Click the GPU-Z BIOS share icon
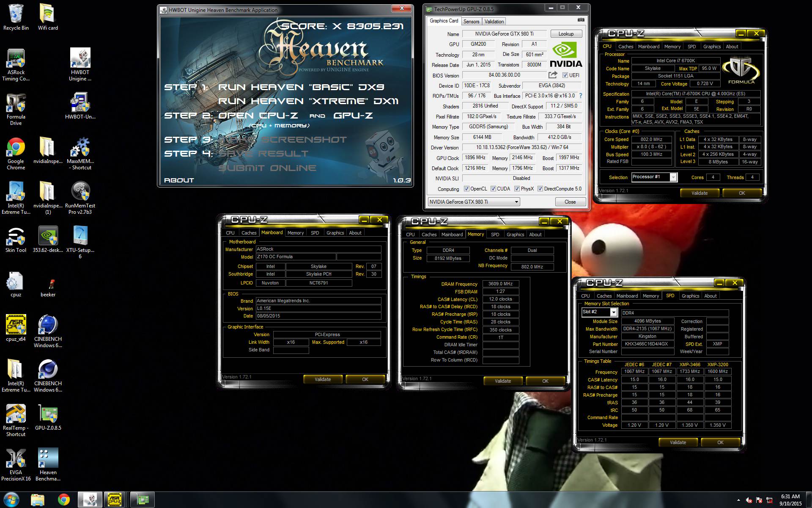Viewport: 812px width, 508px height. (553, 75)
